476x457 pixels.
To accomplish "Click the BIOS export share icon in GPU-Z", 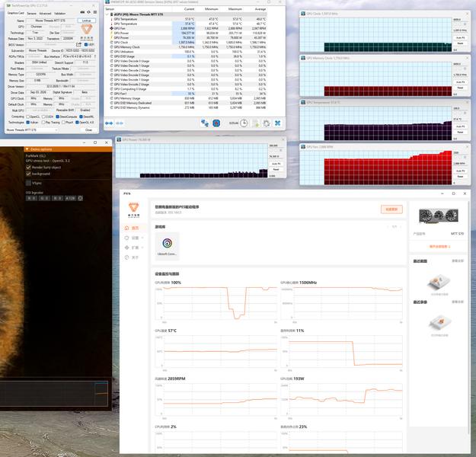I will pyautogui.click(x=79, y=45).
